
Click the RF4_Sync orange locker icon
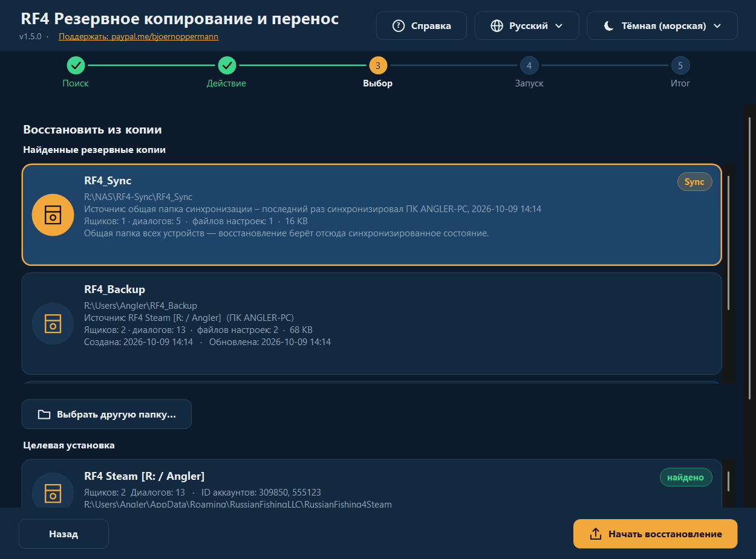pyautogui.click(x=53, y=215)
